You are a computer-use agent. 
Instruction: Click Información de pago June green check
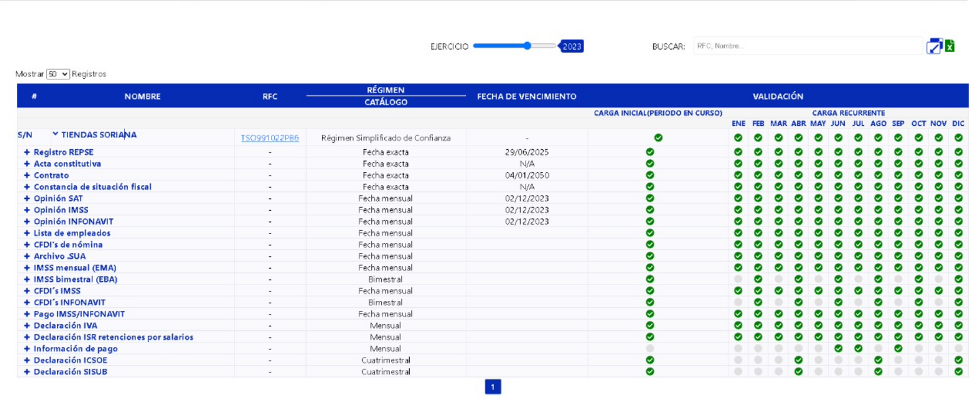838,348
